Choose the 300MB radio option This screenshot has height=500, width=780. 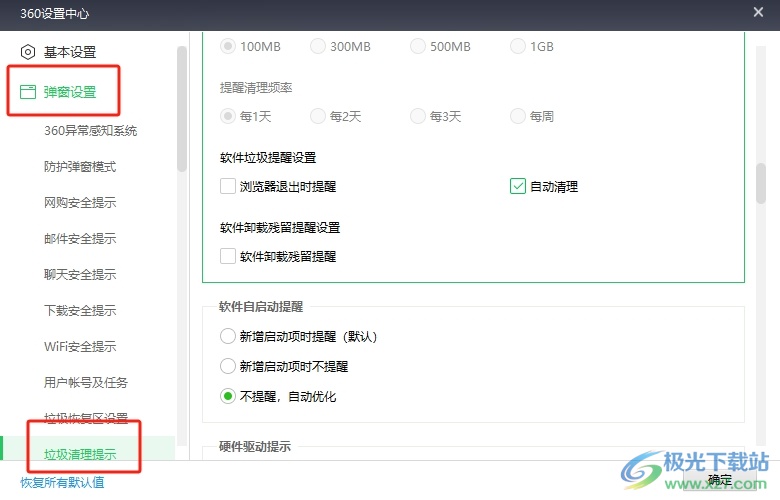[318, 46]
